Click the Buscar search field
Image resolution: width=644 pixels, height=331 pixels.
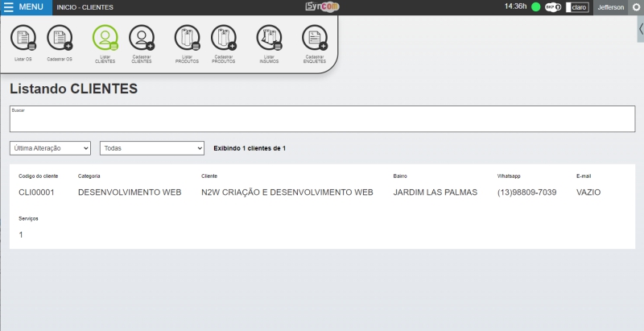(x=323, y=118)
